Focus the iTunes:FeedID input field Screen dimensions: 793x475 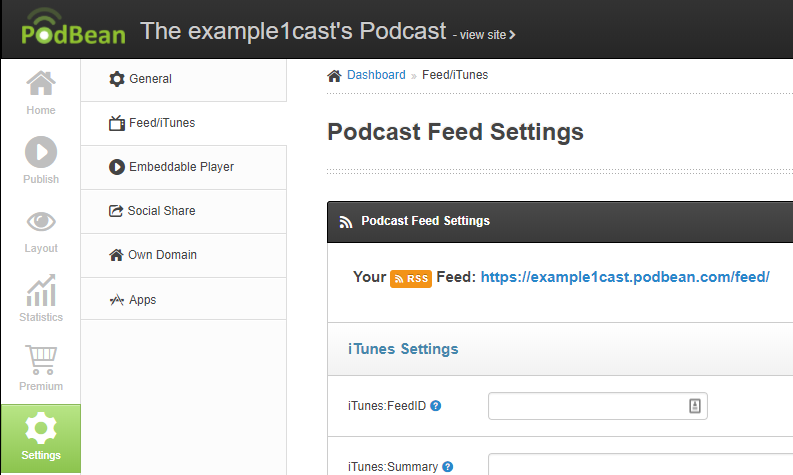[598, 406]
